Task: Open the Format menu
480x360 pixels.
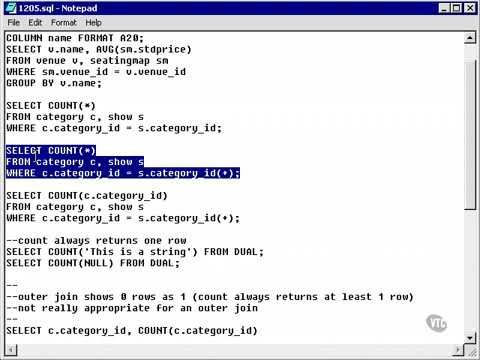Action: pos(64,23)
